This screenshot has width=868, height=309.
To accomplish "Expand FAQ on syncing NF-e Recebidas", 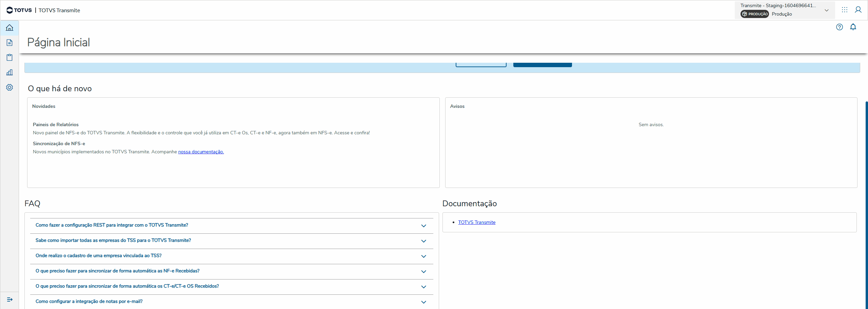I will [x=232, y=271].
